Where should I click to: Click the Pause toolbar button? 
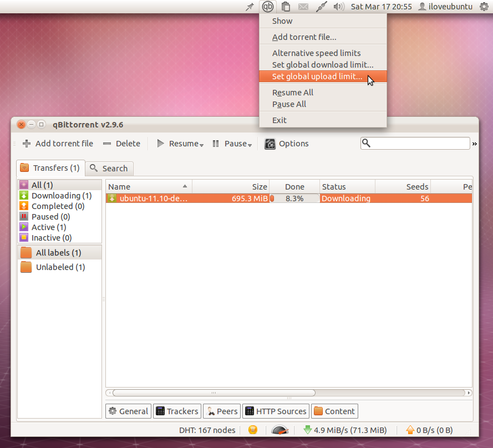click(x=232, y=144)
